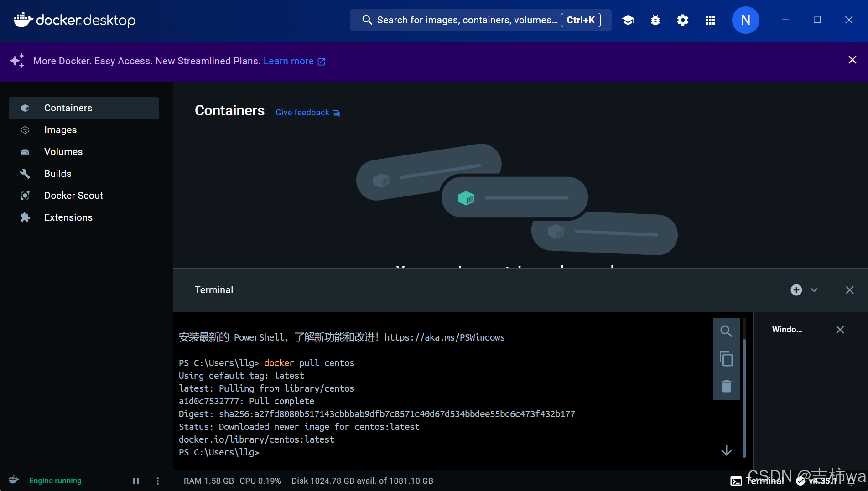Add a new terminal session with plus icon
Image resolution: width=868 pixels, height=491 pixels.
pos(796,290)
